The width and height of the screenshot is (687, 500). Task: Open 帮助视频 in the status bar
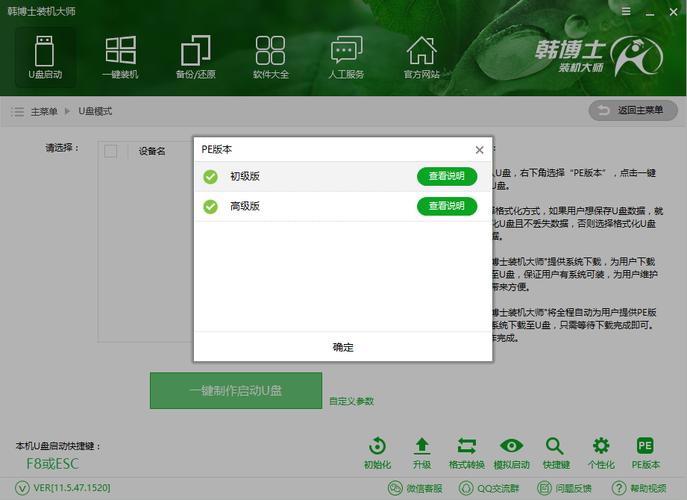pyautogui.click(x=639, y=488)
